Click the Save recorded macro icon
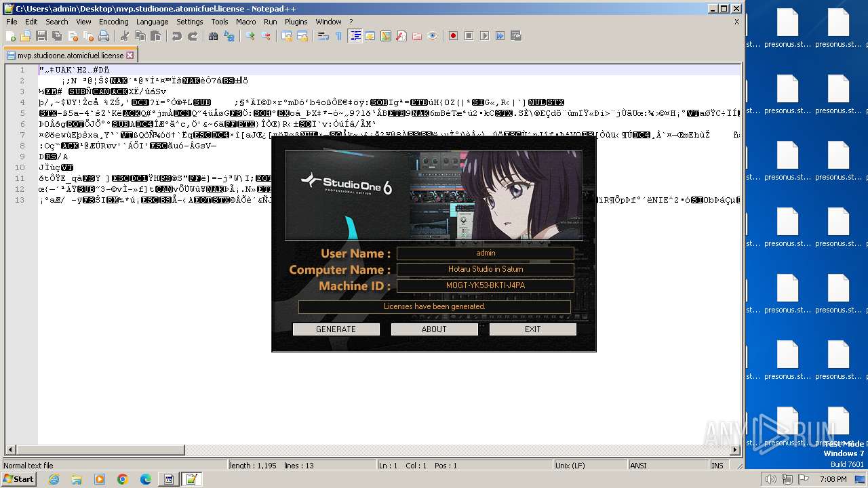 pos(515,36)
